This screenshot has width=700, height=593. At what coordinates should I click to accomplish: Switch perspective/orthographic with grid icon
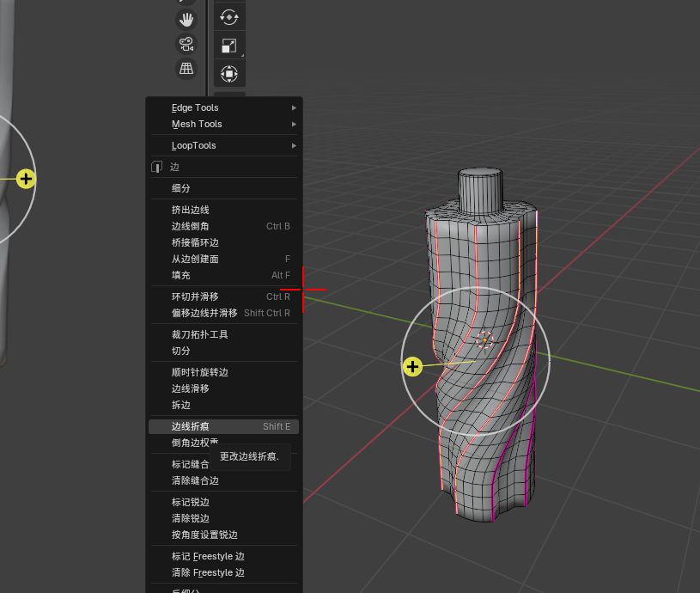(x=186, y=69)
